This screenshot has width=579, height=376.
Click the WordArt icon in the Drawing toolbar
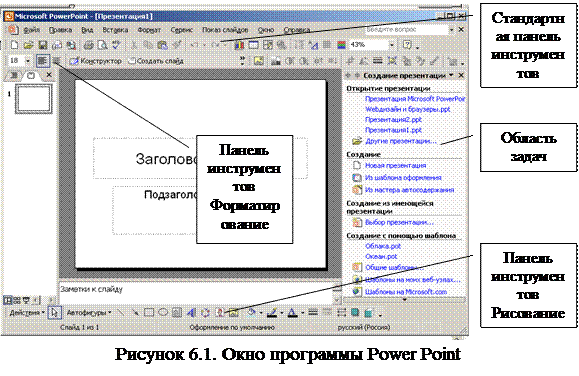(191, 312)
